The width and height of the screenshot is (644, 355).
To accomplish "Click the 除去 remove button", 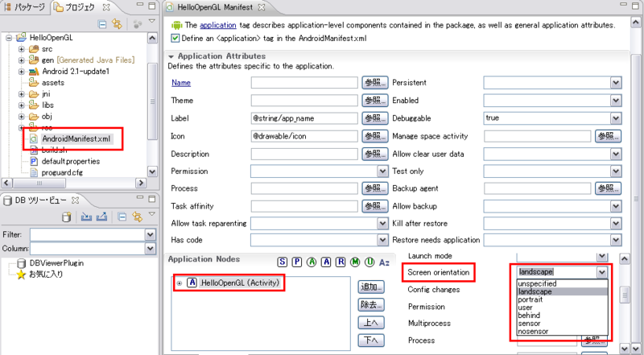I will click(371, 305).
